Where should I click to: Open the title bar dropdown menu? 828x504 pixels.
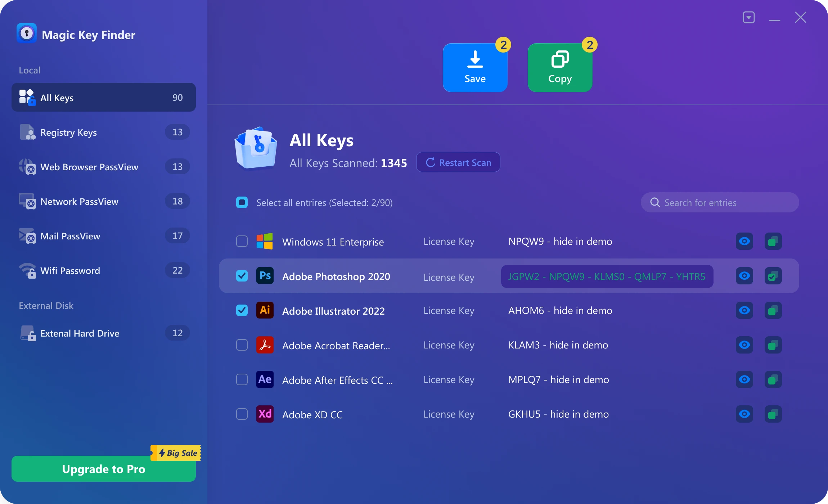click(x=749, y=17)
